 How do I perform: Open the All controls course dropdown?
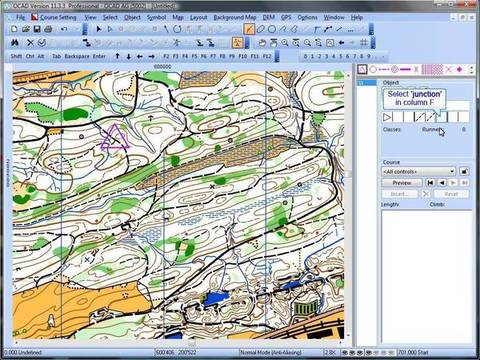(x=418, y=172)
